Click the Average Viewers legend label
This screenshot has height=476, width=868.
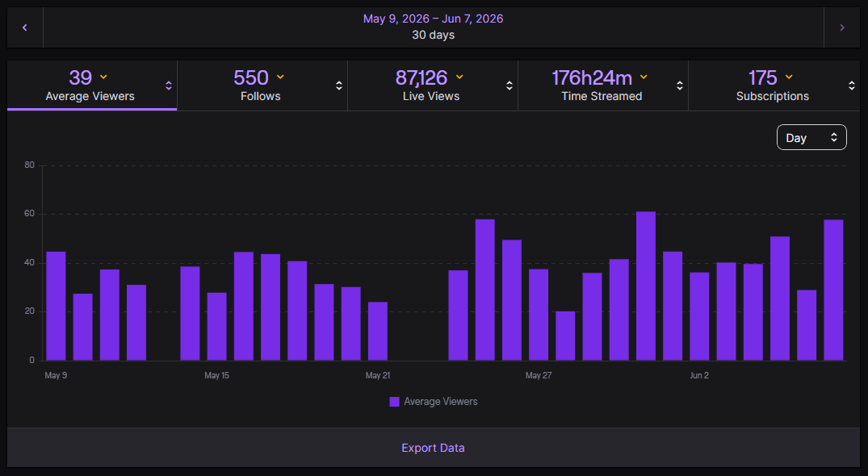pos(441,402)
